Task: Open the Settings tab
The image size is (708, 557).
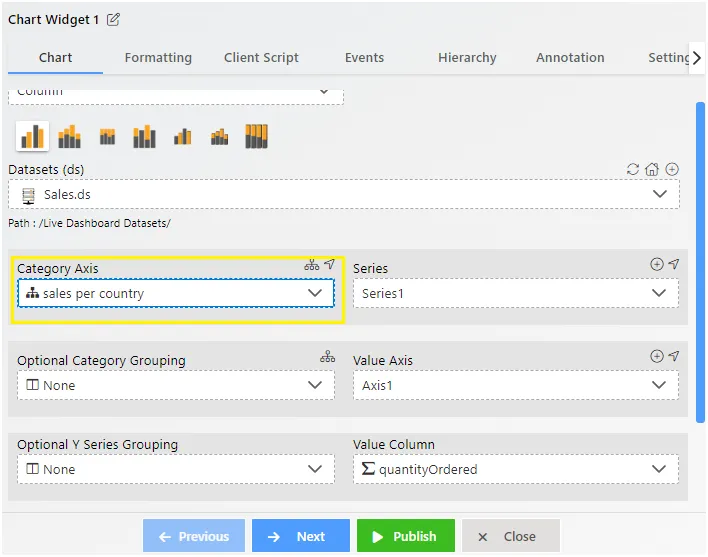Action: (x=668, y=58)
